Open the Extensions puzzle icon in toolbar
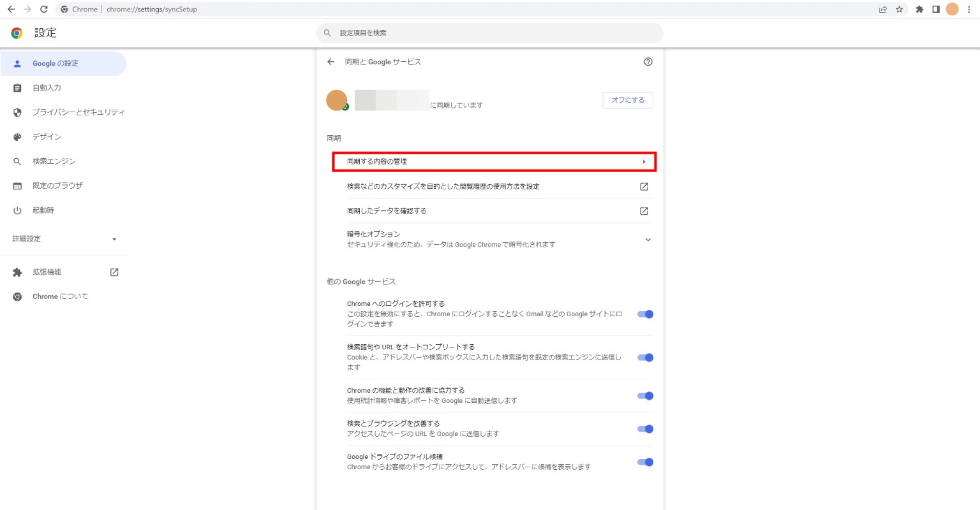980x510 pixels. tap(919, 10)
